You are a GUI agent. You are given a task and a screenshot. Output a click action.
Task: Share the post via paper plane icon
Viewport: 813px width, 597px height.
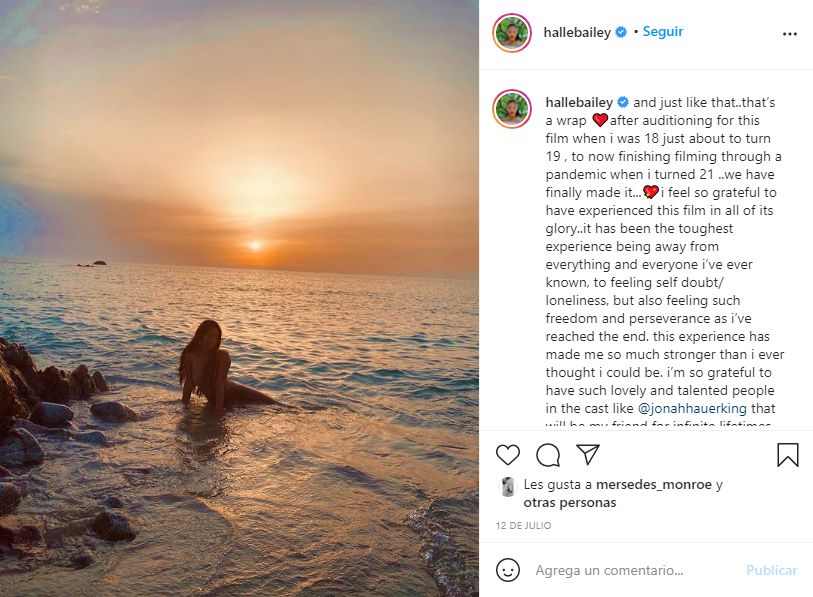[588, 455]
